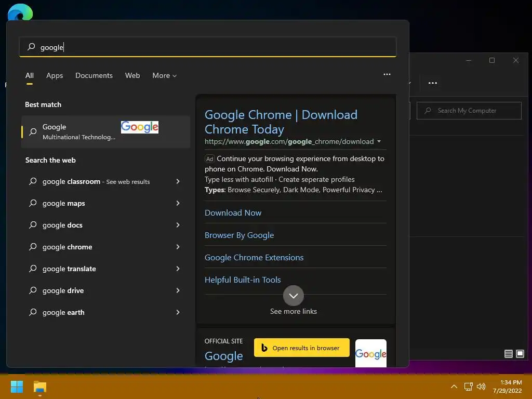Expand google chrome suggestion arrow
Screen dimensions: 532x399
[x=178, y=247]
